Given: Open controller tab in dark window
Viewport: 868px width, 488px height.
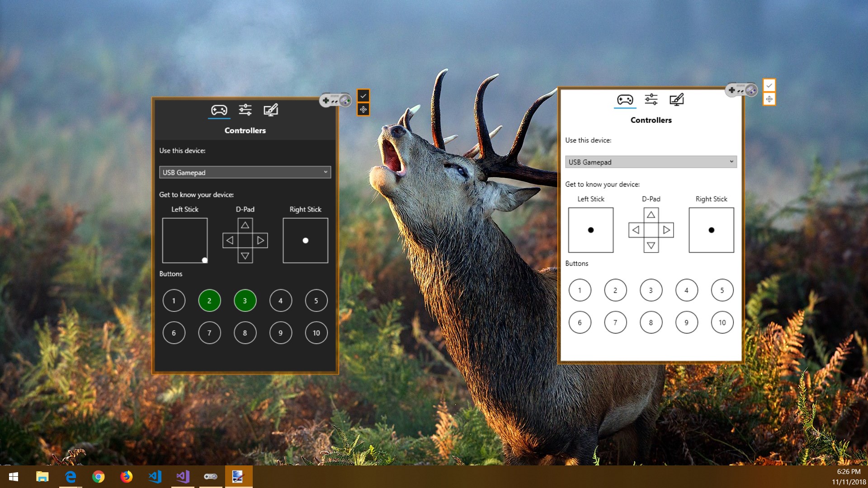Looking at the screenshot, I should coord(219,110).
